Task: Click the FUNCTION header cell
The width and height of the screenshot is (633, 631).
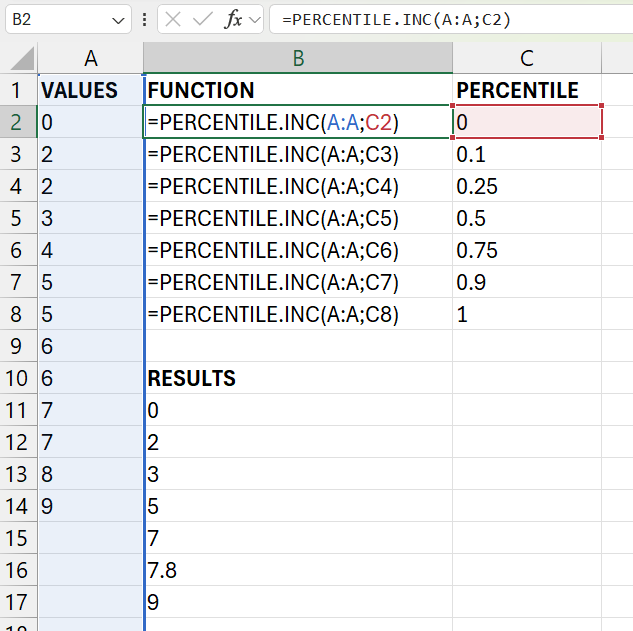Action: click(298, 90)
